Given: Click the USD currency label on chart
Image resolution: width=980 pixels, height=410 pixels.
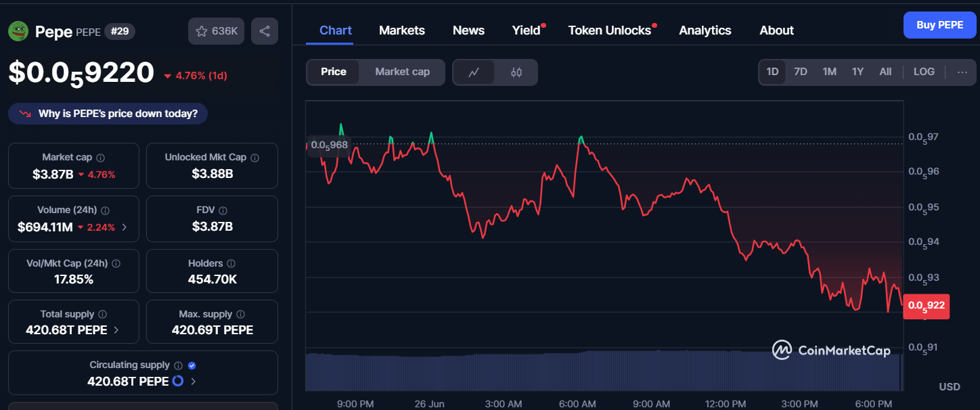Looking at the screenshot, I should tap(950, 386).
